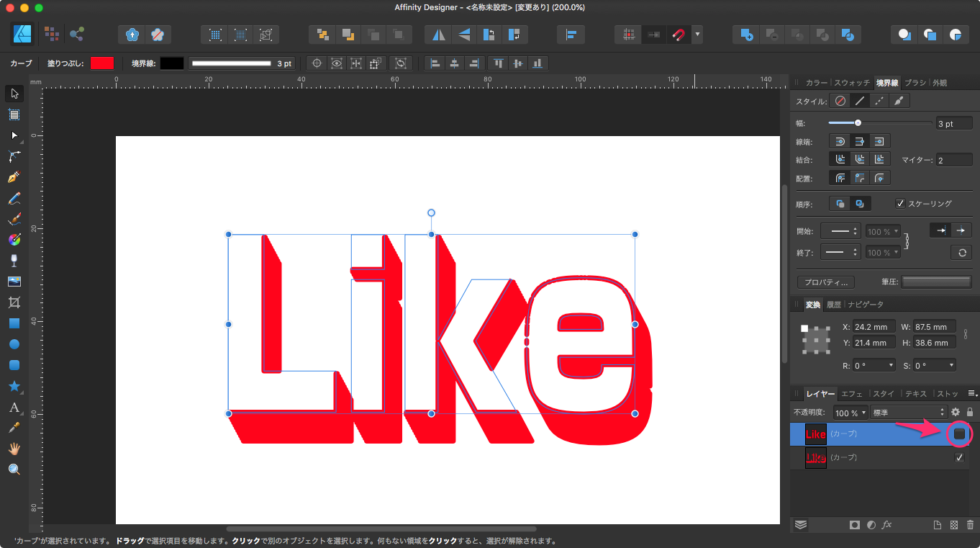Click the 筆圧 pressure profile button
980x548 pixels.
pyautogui.click(x=936, y=282)
